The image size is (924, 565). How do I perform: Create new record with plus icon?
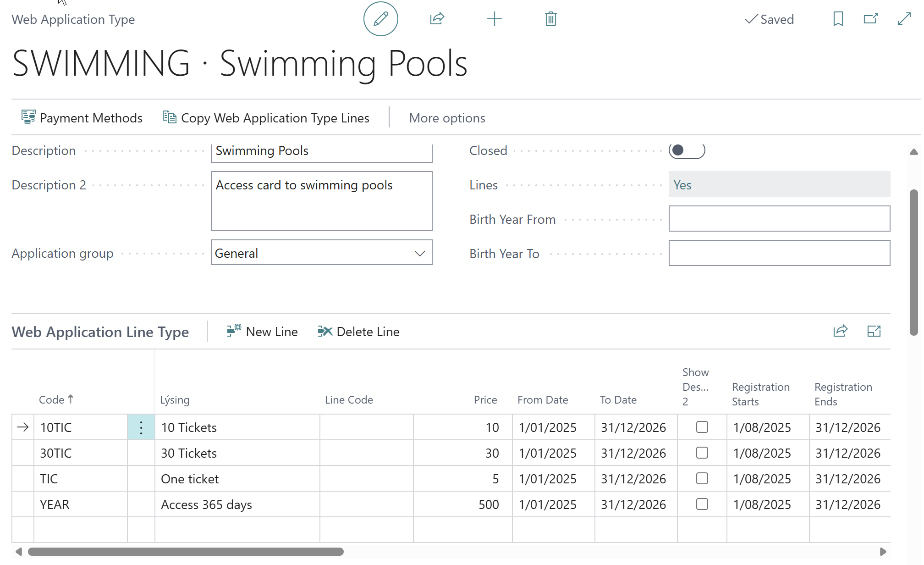(x=494, y=19)
